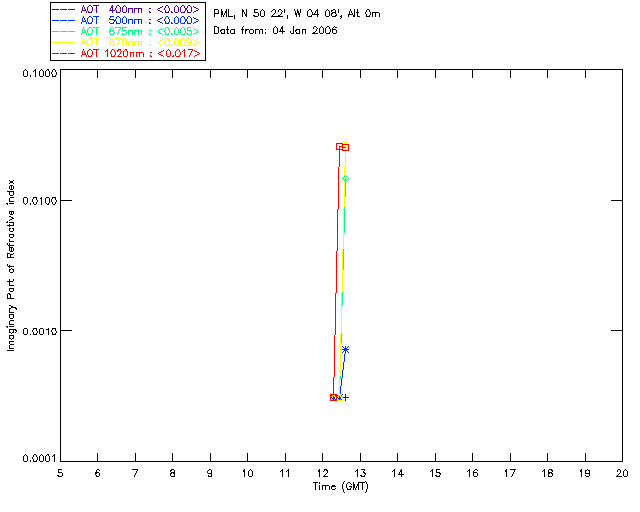Click the blue asterisk data marker
The image size is (640, 512).
tap(345, 349)
